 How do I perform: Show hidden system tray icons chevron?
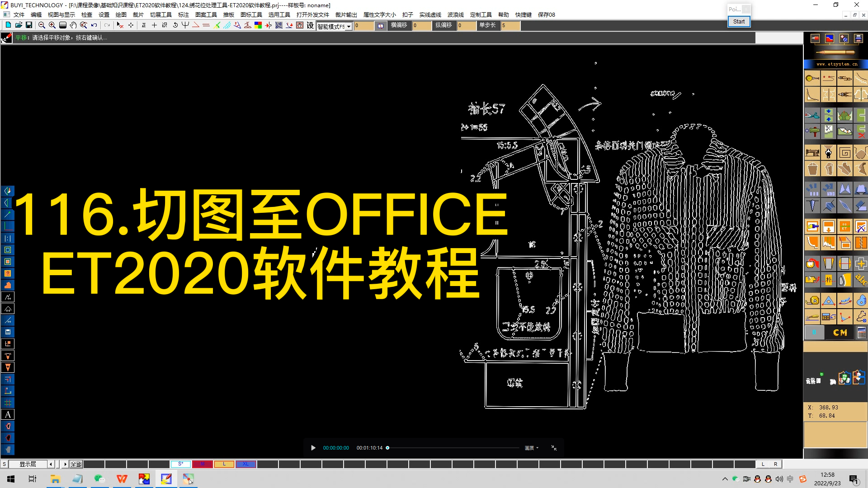click(x=725, y=479)
